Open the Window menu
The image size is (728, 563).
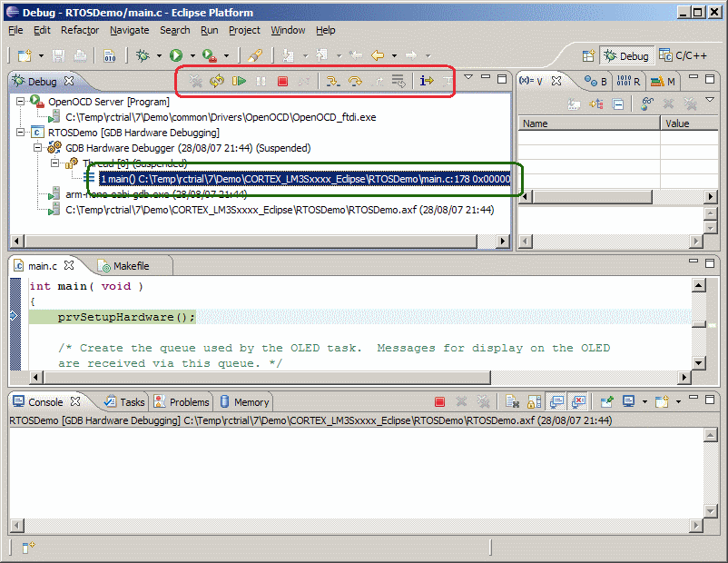tap(288, 30)
